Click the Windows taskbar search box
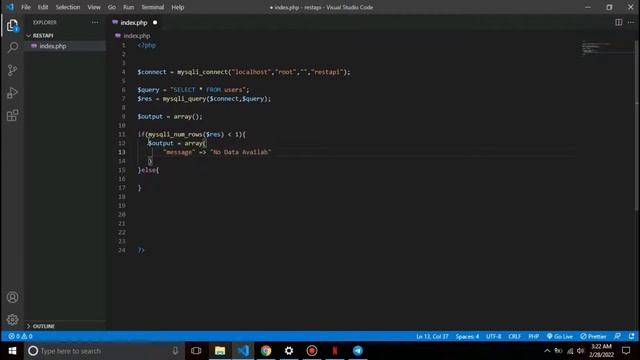This screenshot has height=360, width=640. coord(104,351)
